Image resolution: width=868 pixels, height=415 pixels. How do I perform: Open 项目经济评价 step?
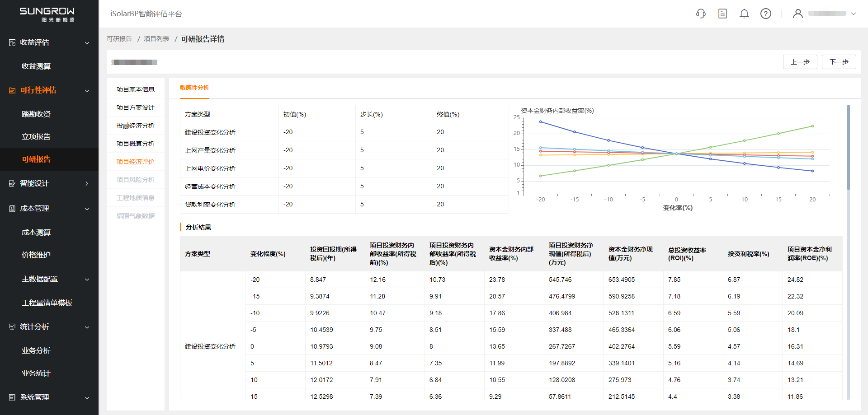pyautogui.click(x=136, y=162)
